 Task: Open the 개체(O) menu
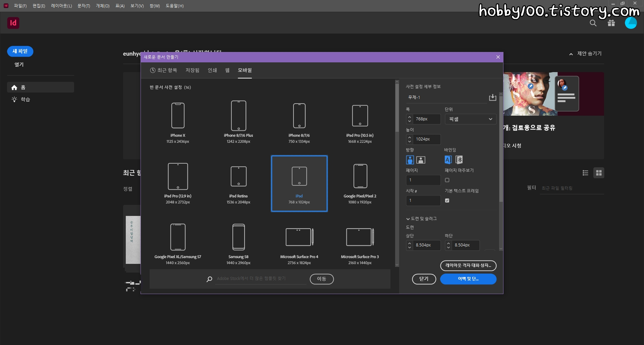[x=103, y=6]
